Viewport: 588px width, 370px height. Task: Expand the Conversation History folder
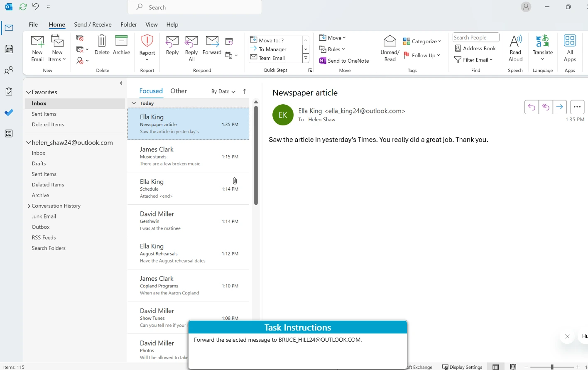(x=29, y=206)
